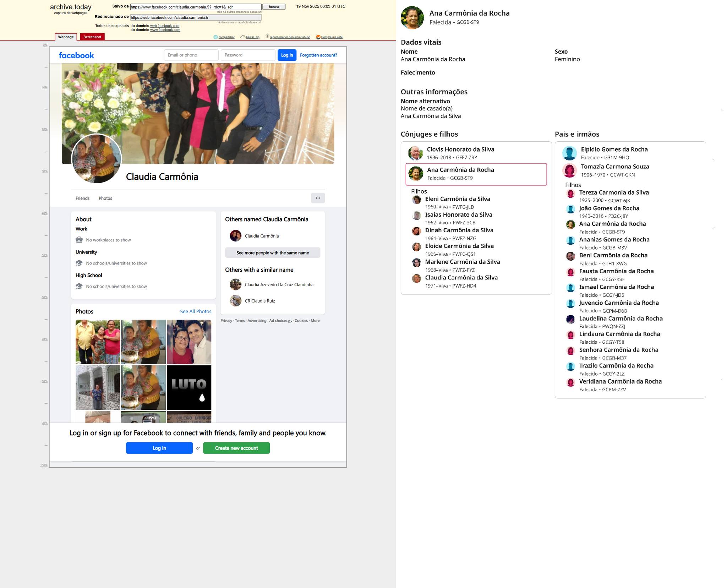727x588 pixels.
Task: Click the report error lightbulb icon
Action: (267, 37)
